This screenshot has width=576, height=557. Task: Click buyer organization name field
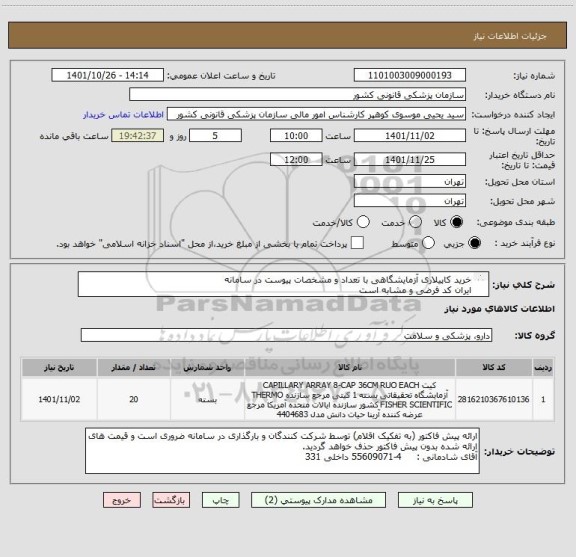pyautogui.click(x=298, y=95)
